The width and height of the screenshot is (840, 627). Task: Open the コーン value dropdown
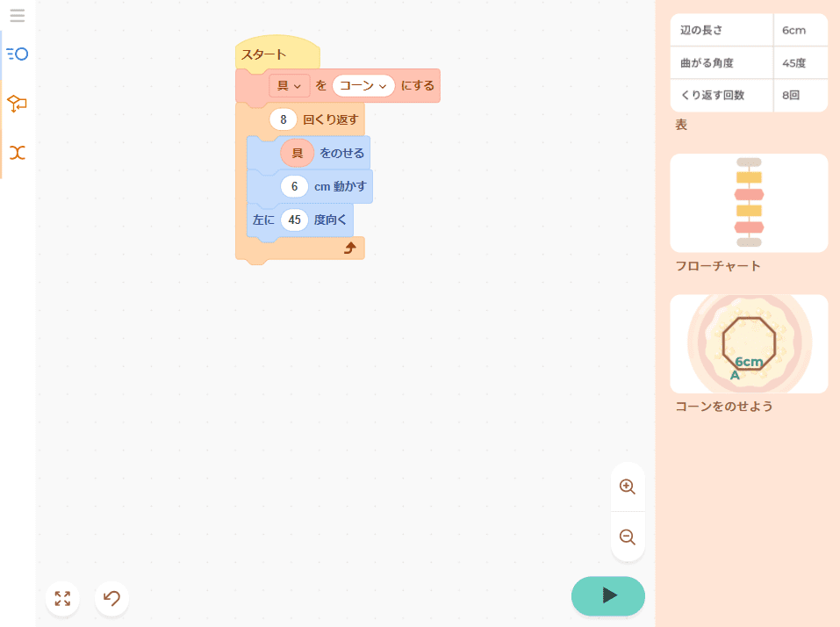pos(363,86)
